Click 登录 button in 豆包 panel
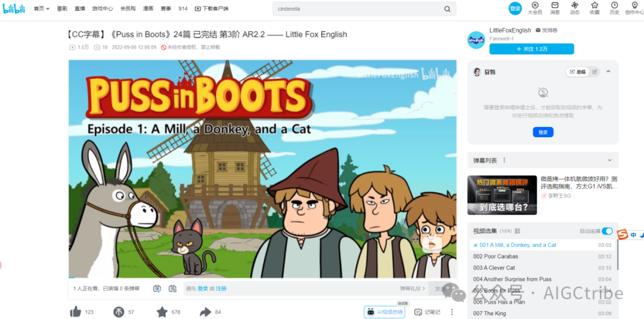This screenshot has height=319, width=644. pyautogui.click(x=543, y=132)
